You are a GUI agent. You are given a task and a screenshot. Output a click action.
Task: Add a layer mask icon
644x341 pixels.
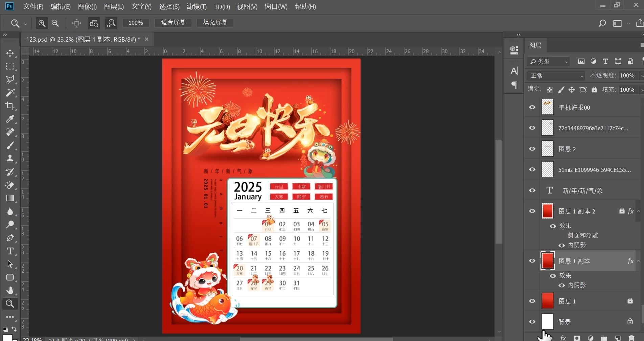click(577, 338)
